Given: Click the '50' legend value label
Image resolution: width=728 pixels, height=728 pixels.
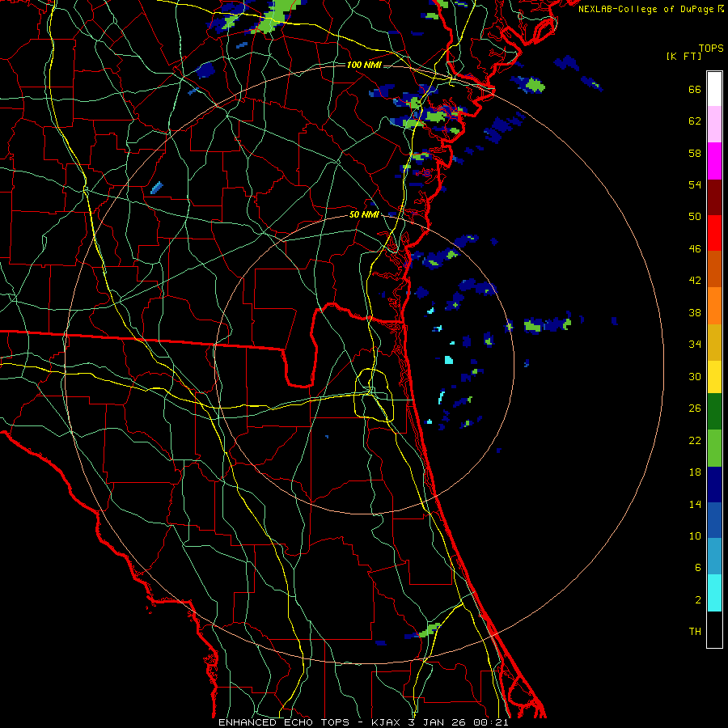Looking at the screenshot, I should point(695,217).
